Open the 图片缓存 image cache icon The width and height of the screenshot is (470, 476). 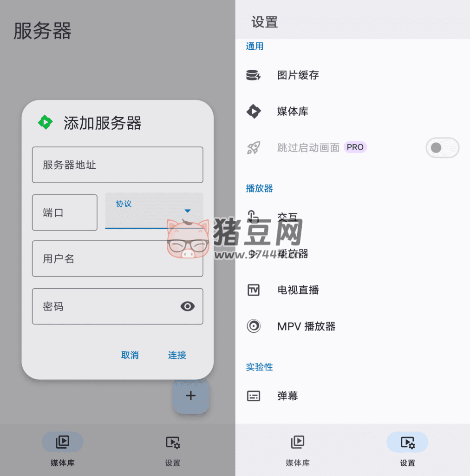click(253, 75)
